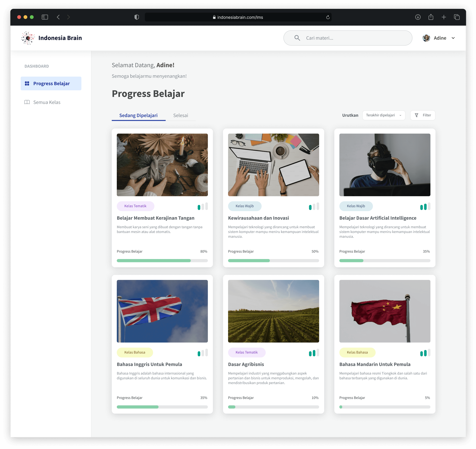
Task: Click the Indonesia Brain logo icon
Action: click(28, 38)
